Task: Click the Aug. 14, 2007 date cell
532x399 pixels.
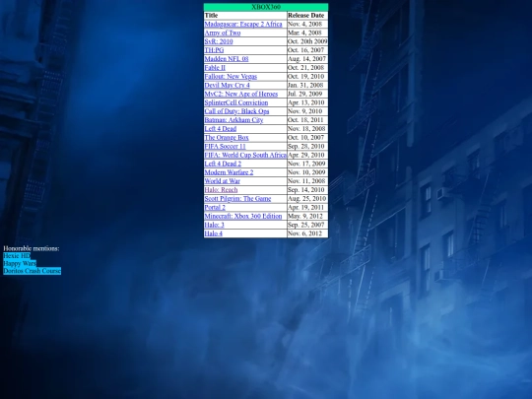Action: tap(307, 59)
